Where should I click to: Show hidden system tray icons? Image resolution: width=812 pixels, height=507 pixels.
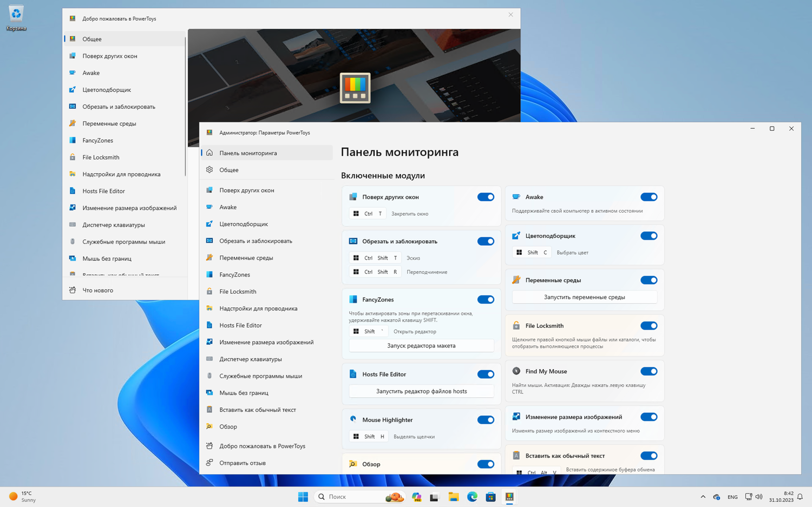(x=703, y=497)
